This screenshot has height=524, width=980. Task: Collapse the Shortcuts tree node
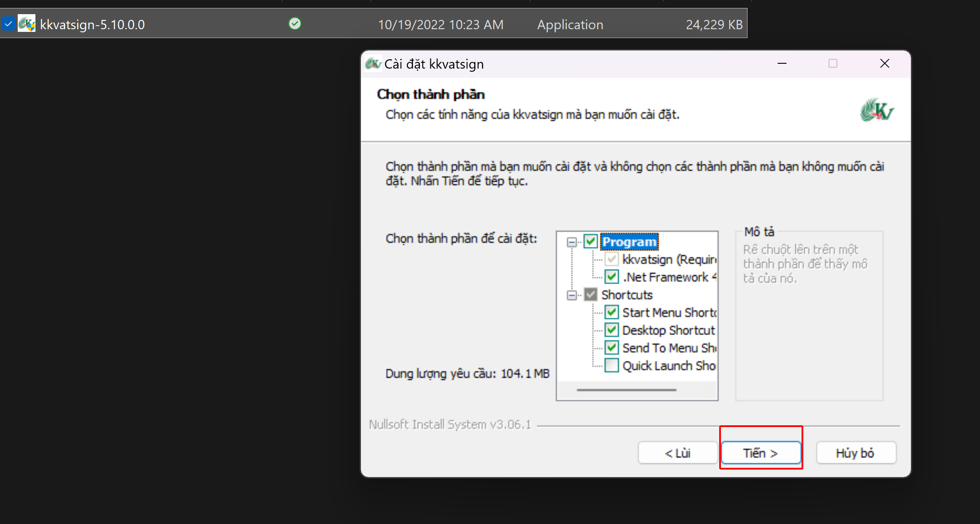(x=572, y=295)
